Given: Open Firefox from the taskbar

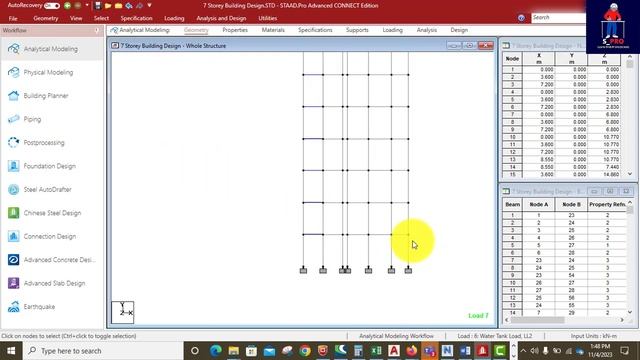Looking at the screenshot, I should coord(411,351).
